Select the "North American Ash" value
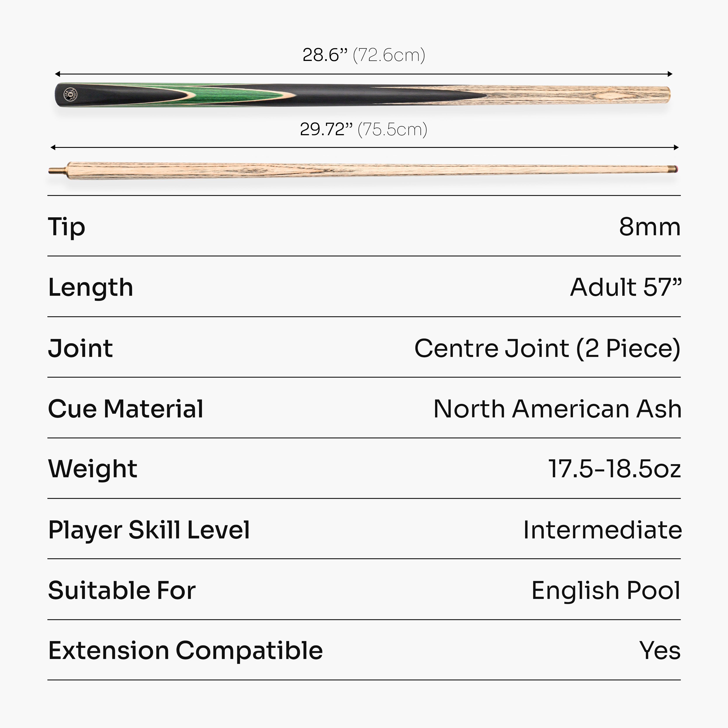Image resolution: width=728 pixels, height=728 pixels. (557, 409)
